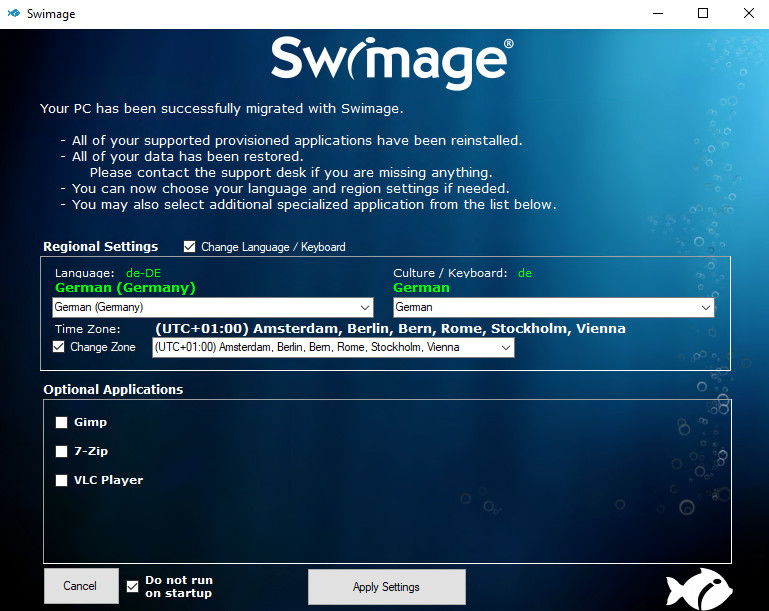Toggle Do not run on startup checkbox

(x=132, y=586)
